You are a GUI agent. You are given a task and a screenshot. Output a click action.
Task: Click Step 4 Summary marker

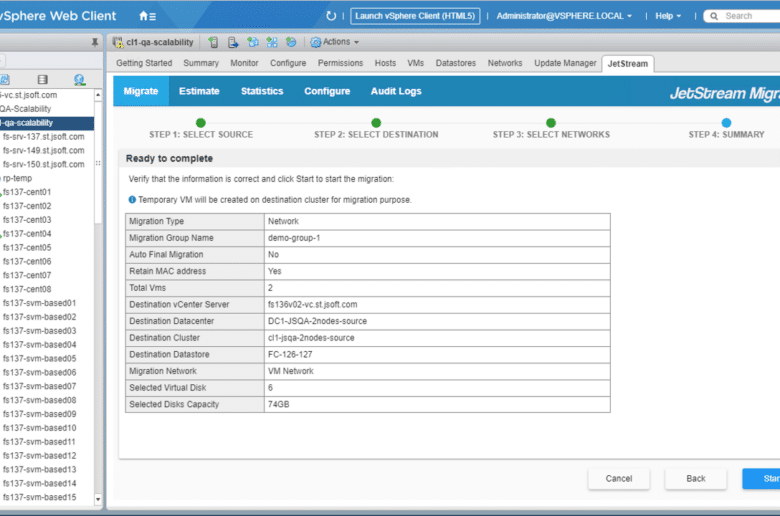(x=726, y=123)
